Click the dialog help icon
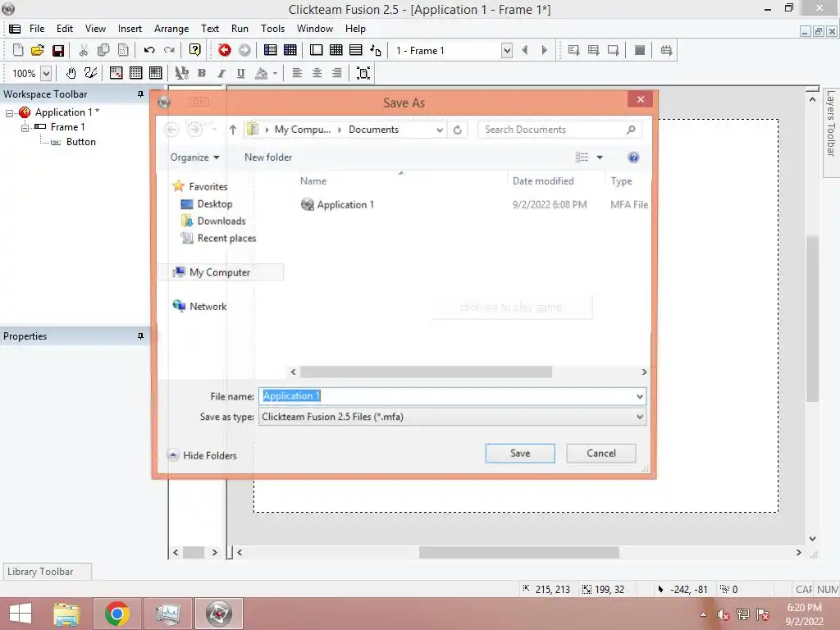This screenshot has height=630, width=840. tap(633, 157)
